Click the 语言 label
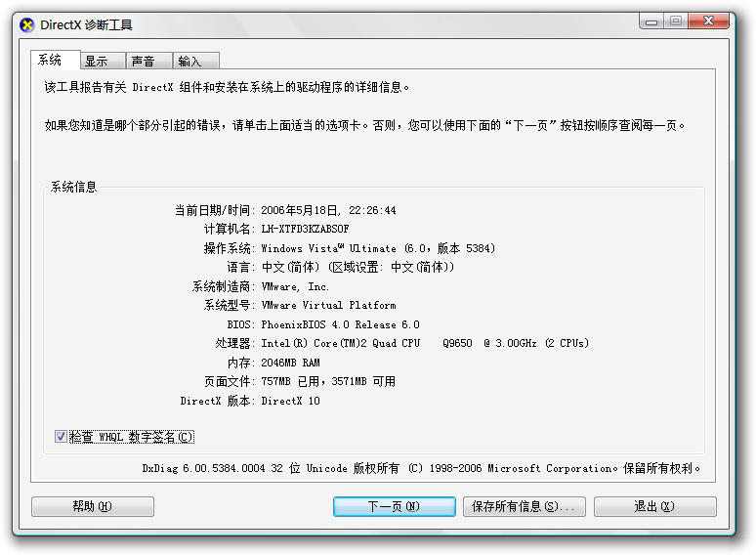 pos(240,267)
